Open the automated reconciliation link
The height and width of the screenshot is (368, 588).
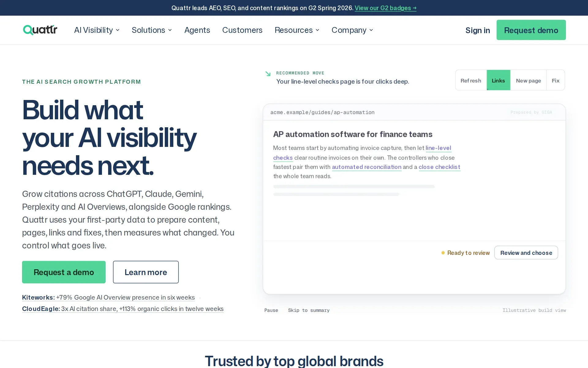(367, 167)
